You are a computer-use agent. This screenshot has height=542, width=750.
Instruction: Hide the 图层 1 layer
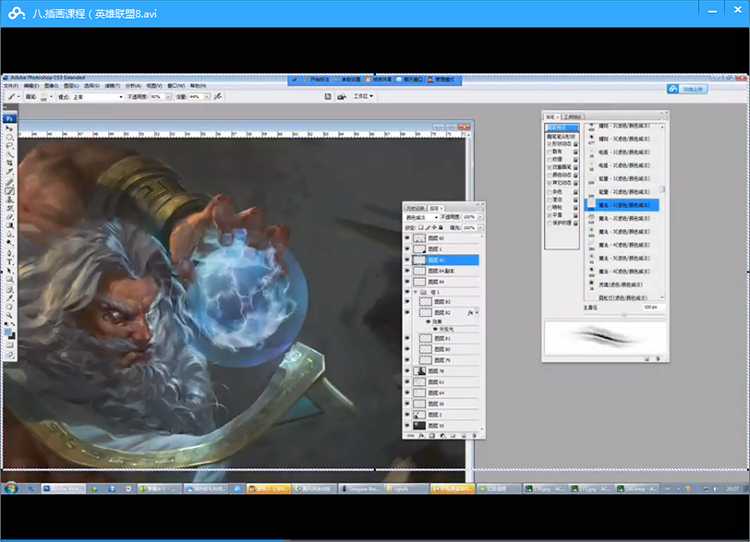pyautogui.click(x=408, y=249)
